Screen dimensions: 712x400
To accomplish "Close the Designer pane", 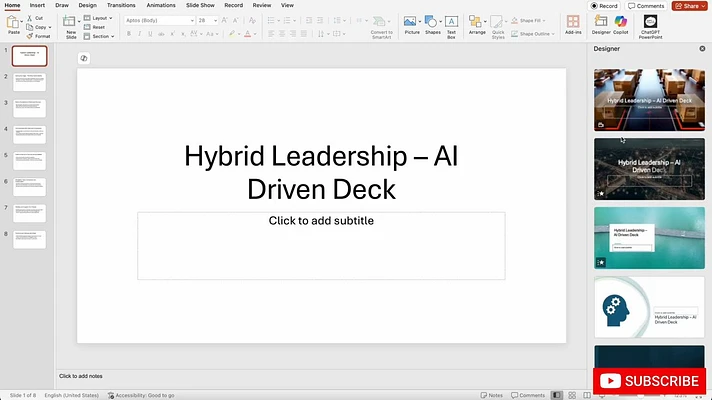I will pos(702,49).
